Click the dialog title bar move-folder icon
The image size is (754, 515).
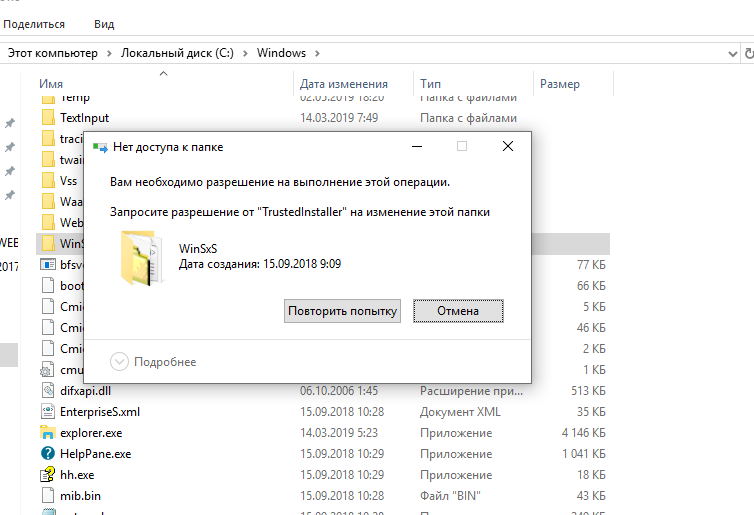100,147
